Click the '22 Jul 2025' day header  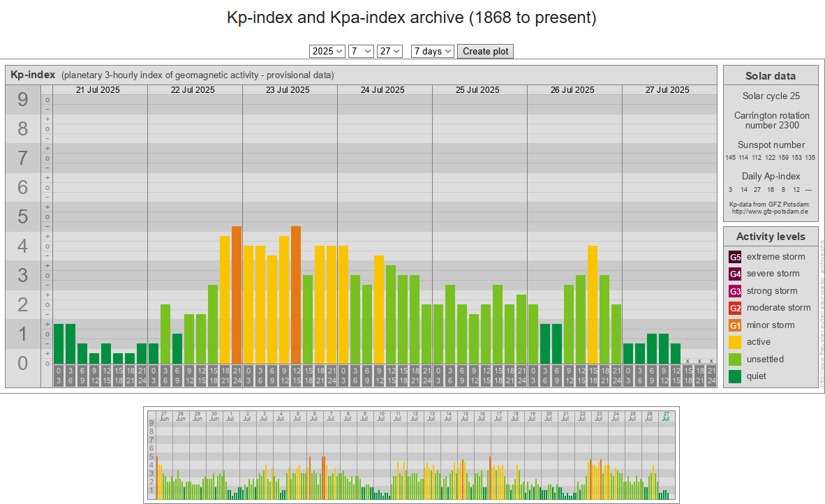pos(193,90)
